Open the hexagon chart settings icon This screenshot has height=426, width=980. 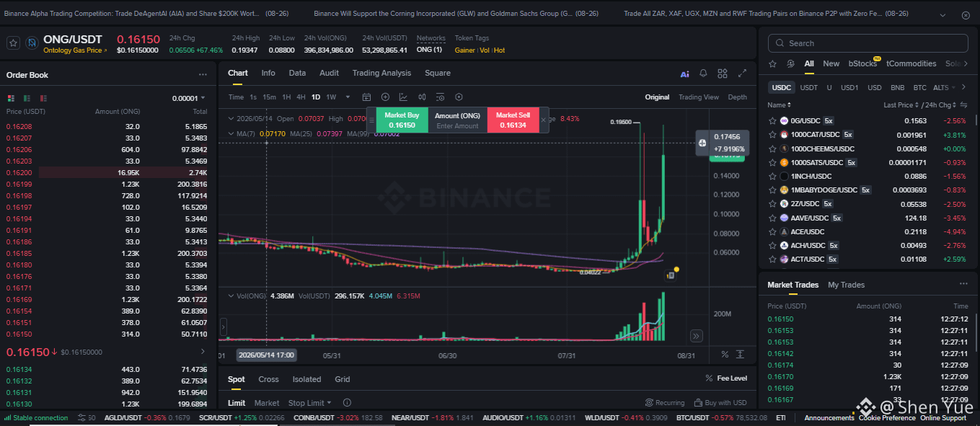coord(459,97)
